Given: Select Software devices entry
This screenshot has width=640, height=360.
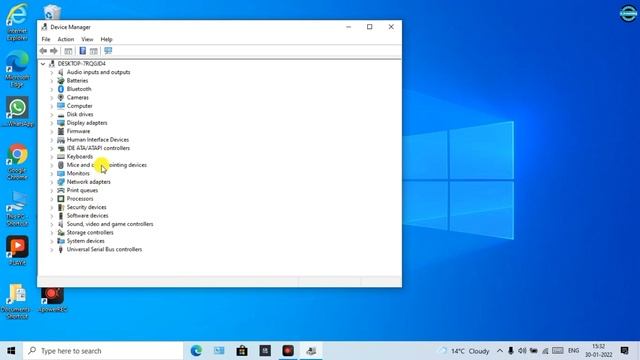Looking at the screenshot, I should tap(87, 216).
